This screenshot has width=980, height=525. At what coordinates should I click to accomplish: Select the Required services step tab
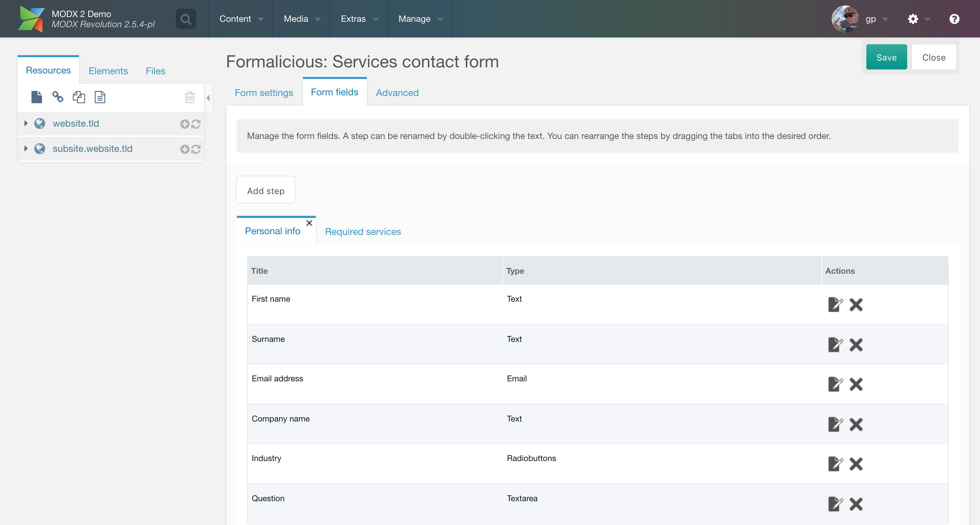click(362, 232)
